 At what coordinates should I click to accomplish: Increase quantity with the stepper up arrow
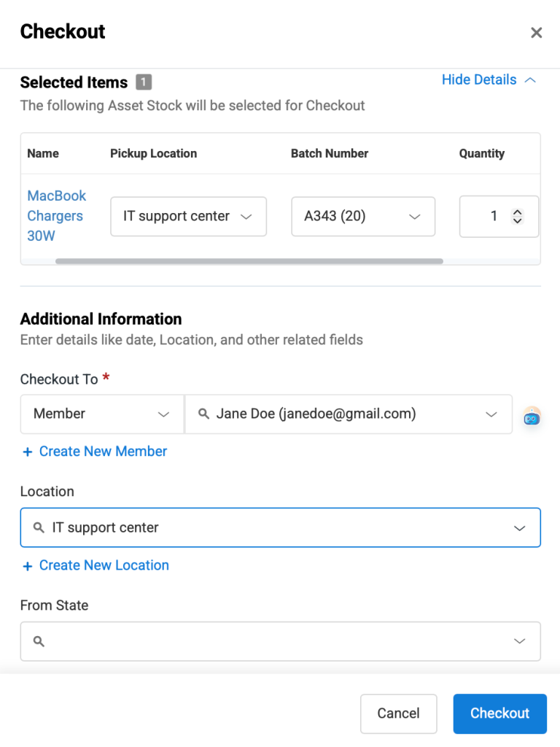click(x=517, y=212)
